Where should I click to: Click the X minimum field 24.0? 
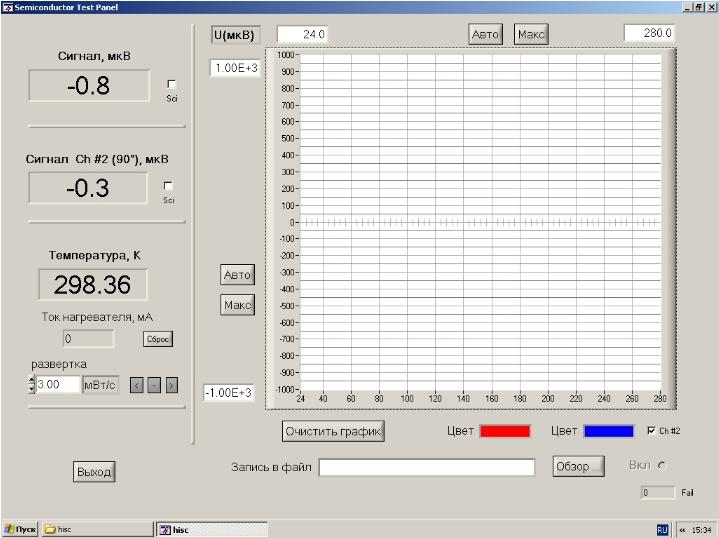[x=302, y=34]
